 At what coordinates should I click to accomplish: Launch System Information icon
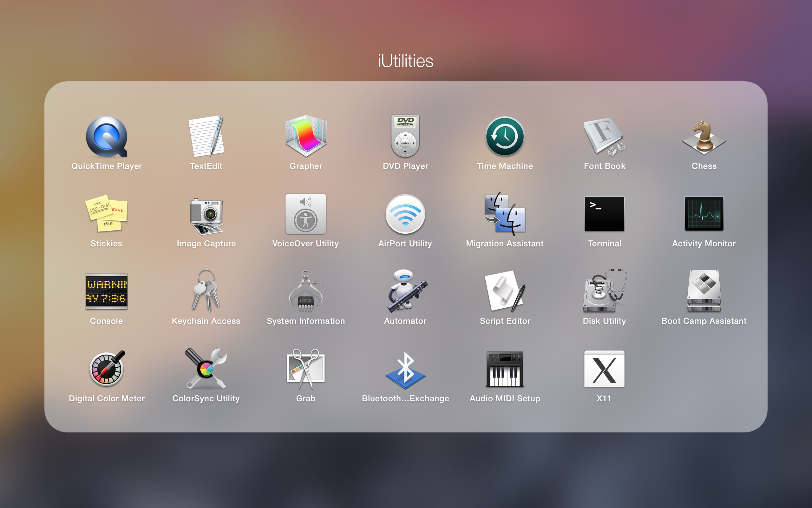point(306,291)
